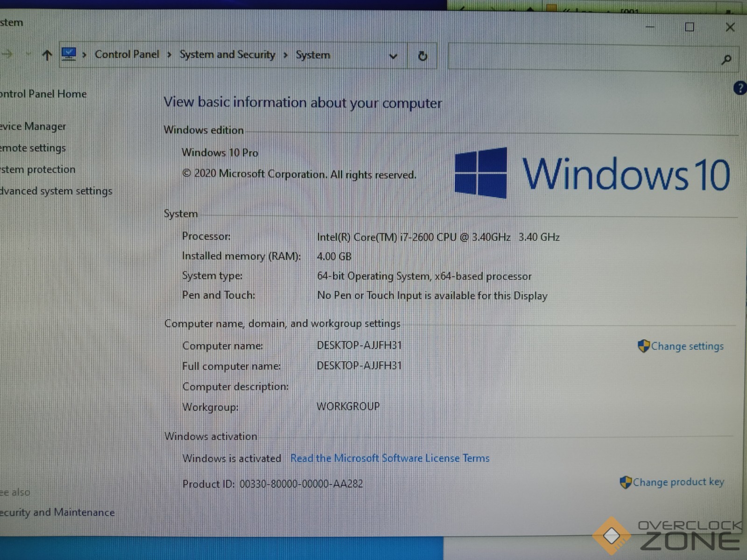Open Help via the question mark icon

tap(740, 88)
